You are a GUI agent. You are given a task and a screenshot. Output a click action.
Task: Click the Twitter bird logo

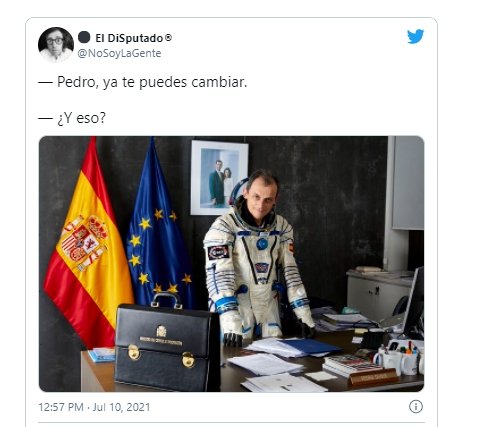(x=415, y=36)
